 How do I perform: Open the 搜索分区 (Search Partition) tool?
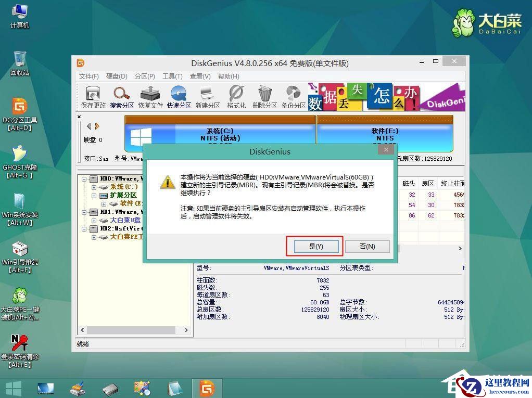tap(121, 95)
